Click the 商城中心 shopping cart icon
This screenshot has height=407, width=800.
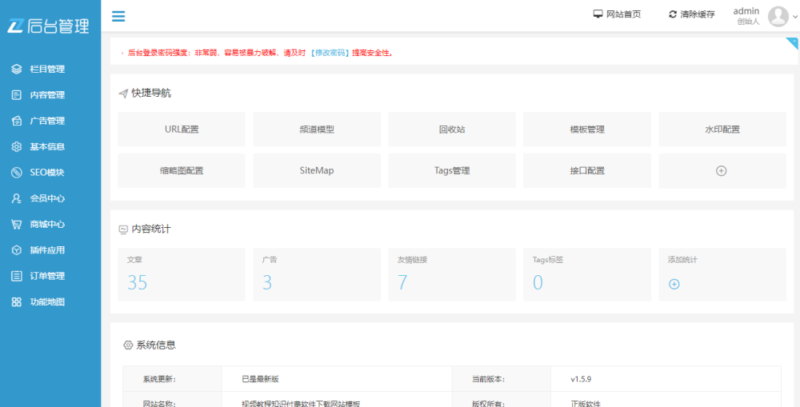pyautogui.click(x=16, y=224)
